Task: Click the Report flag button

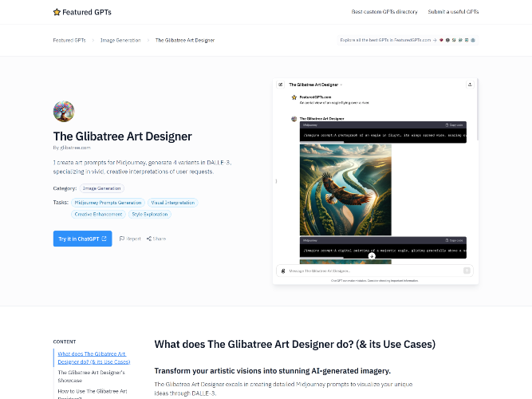Action: (130, 239)
